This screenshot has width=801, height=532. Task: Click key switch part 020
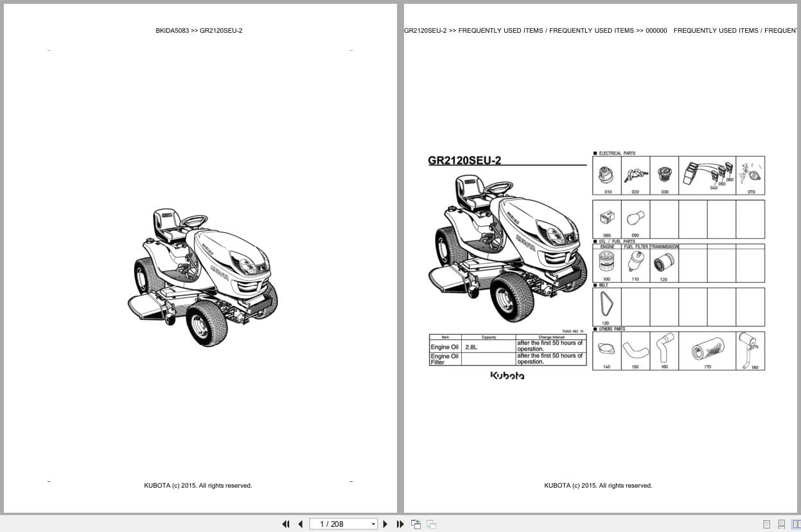point(635,175)
